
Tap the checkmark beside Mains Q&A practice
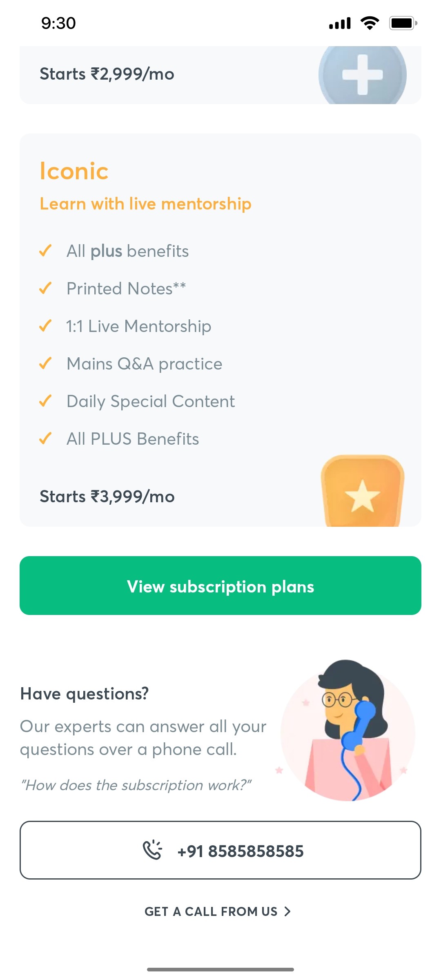click(x=45, y=363)
